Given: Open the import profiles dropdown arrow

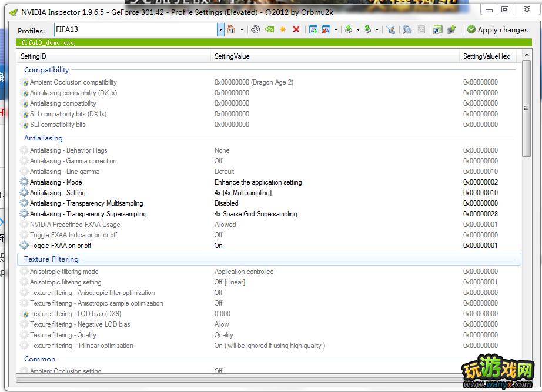Looking at the screenshot, I should click(377, 30).
